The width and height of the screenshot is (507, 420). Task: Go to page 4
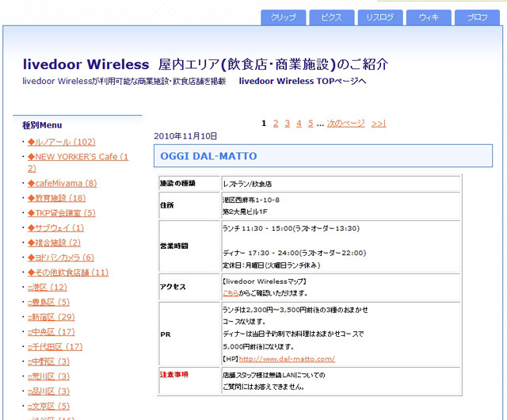pyautogui.click(x=299, y=124)
